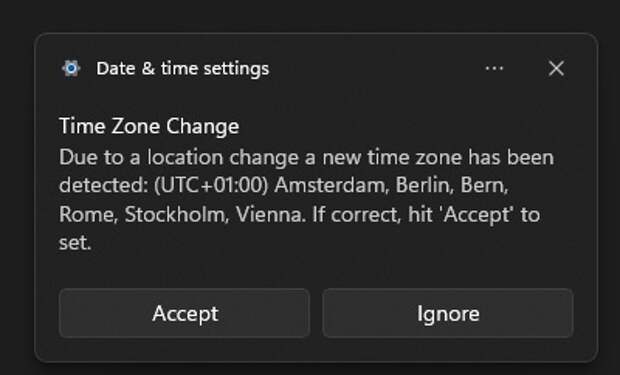Select the 'Time Zone Change' heading text
This screenshot has width=620, height=375.
click(149, 126)
